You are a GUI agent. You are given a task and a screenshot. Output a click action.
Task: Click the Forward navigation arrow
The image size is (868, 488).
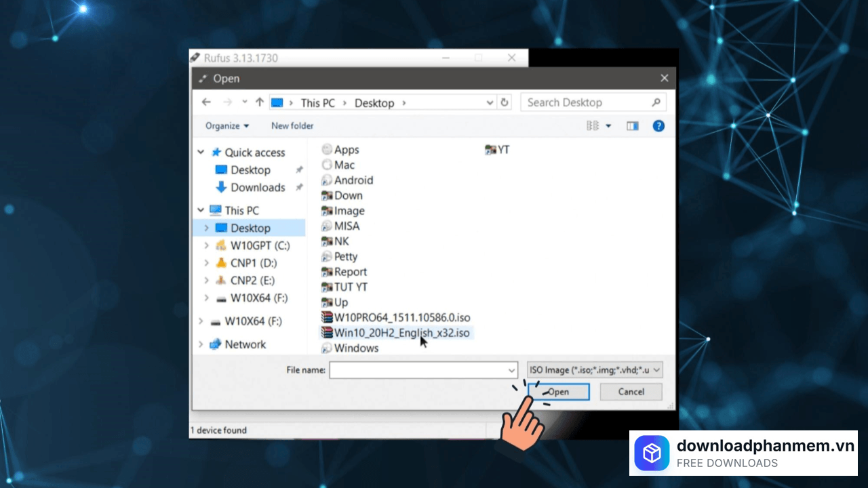click(228, 102)
